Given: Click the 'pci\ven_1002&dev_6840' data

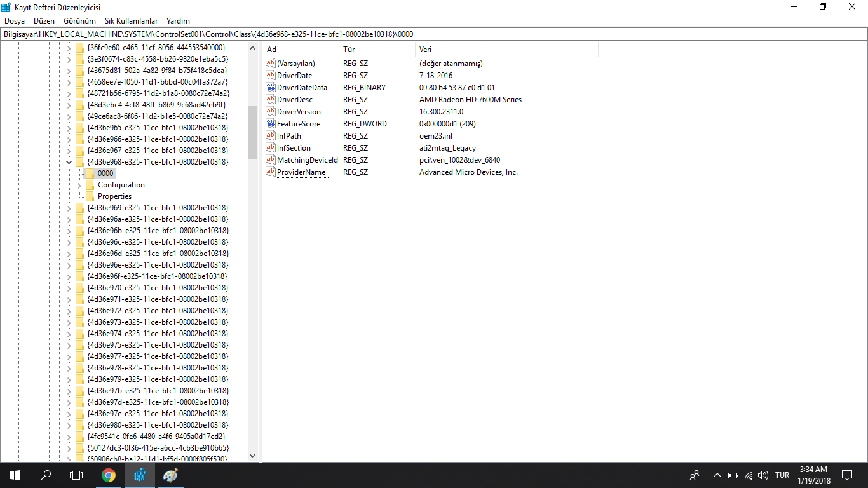Looking at the screenshot, I should click(459, 160).
